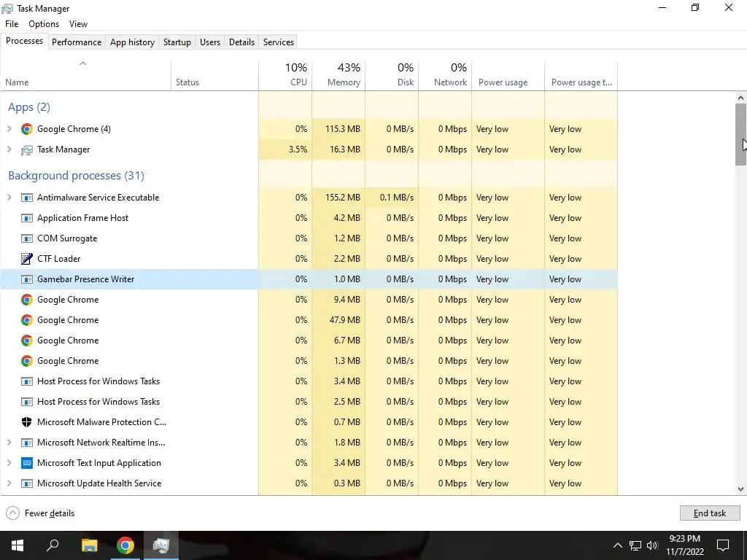Open File Explorer from the taskbar
747x560 pixels.
pyautogui.click(x=89, y=545)
